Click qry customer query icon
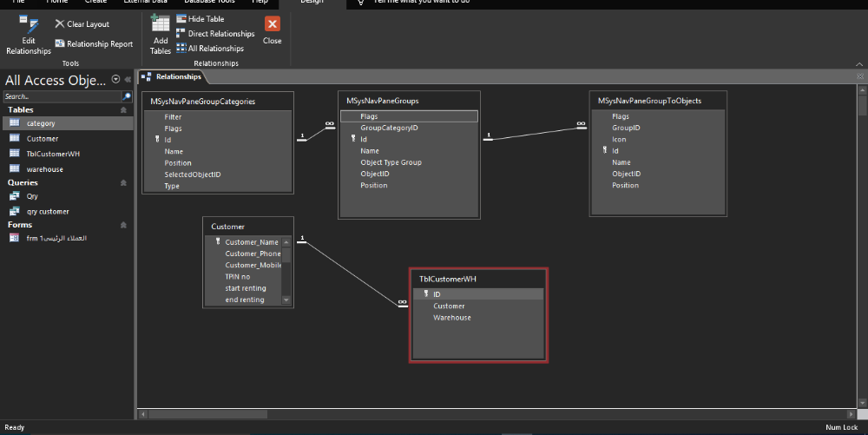 pos(15,211)
